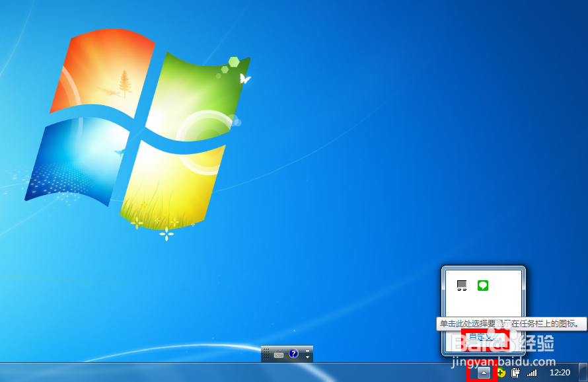Click the keyboard icon on the language bar
Viewport: 588px width, 382px height.
click(279, 354)
